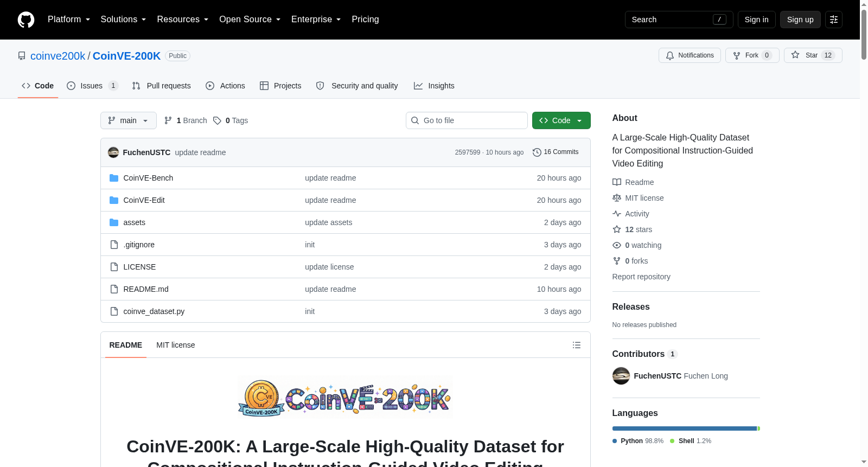The width and height of the screenshot is (868, 467).
Task: Focus the header Search field
Action: tap(679, 20)
